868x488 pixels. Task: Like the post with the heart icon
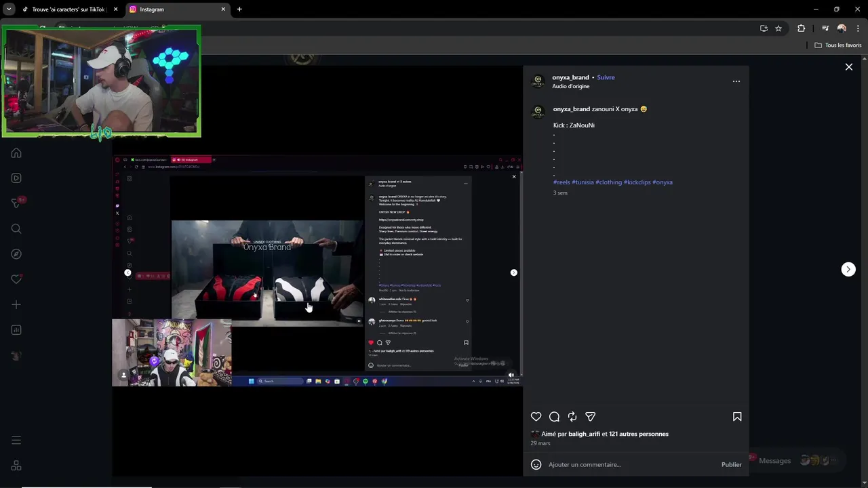[536, 417]
